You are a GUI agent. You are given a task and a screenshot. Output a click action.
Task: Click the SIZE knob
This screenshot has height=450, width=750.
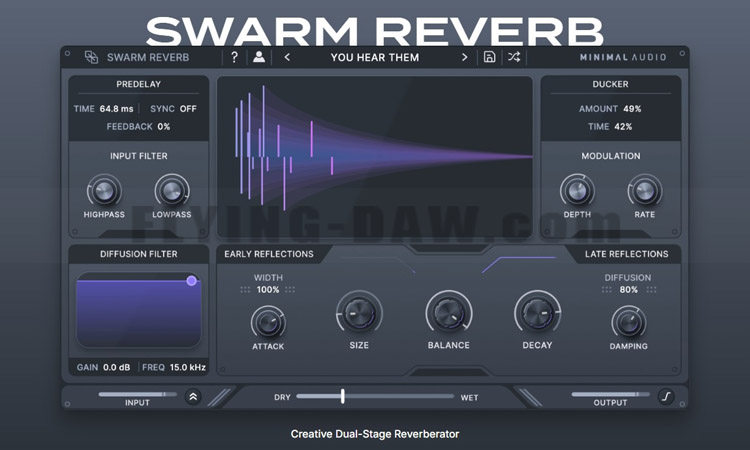click(x=359, y=313)
